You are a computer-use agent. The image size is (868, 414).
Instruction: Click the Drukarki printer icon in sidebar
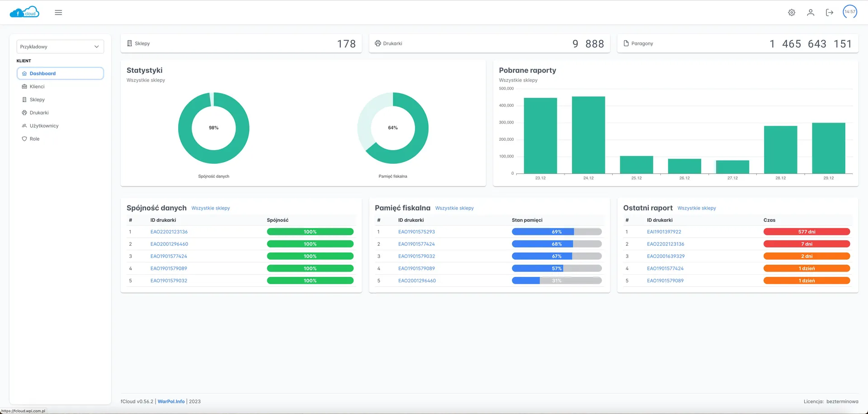click(24, 113)
